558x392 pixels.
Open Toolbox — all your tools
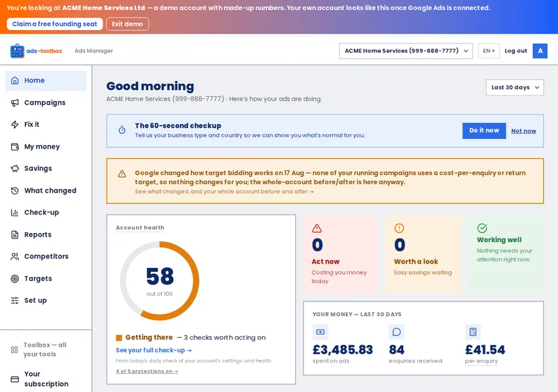coord(46,349)
